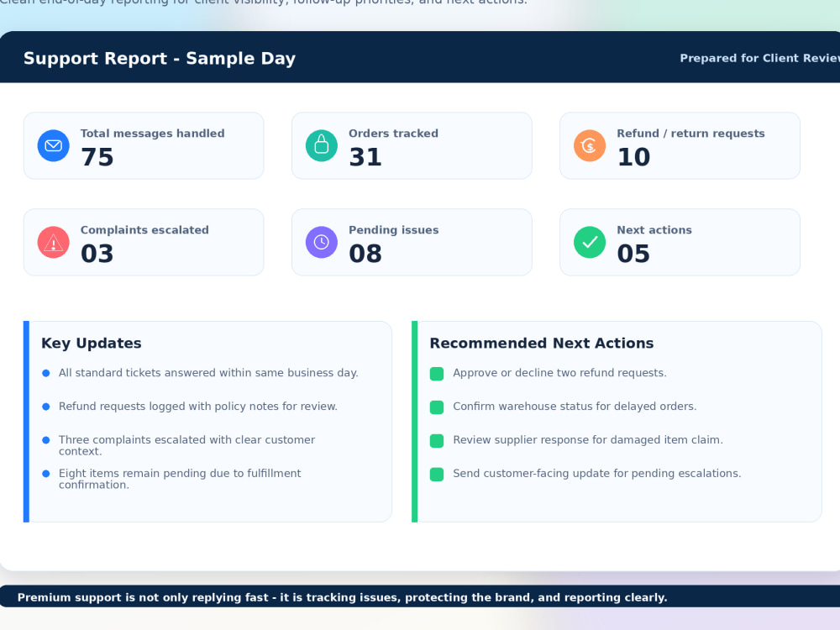Click the Total messages handled label

click(x=153, y=134)
